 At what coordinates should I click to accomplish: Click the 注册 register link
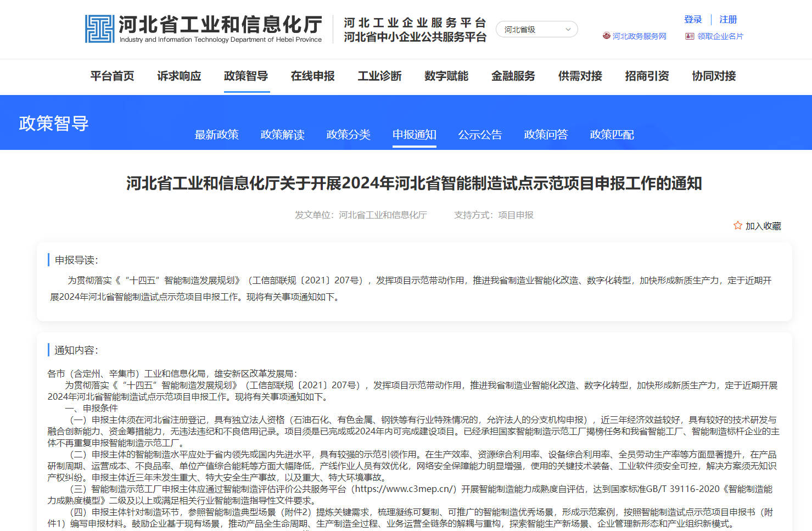(x=728, y=19)
